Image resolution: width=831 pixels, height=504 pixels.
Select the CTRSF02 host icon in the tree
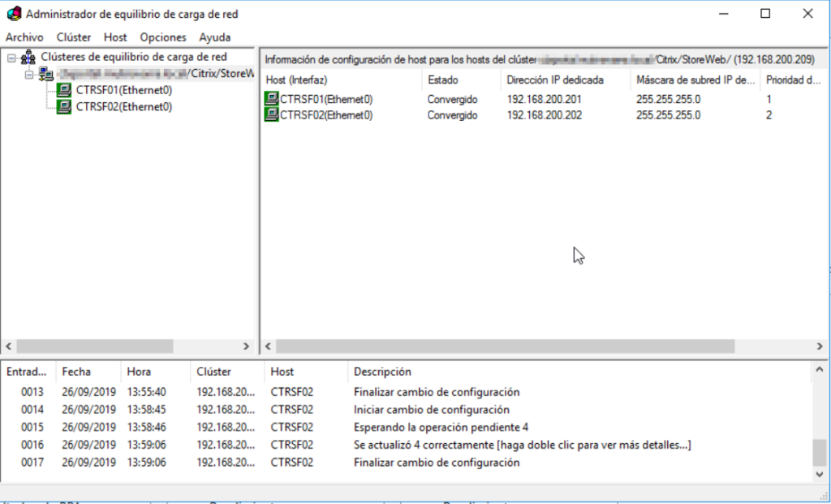tap(65, 106)
